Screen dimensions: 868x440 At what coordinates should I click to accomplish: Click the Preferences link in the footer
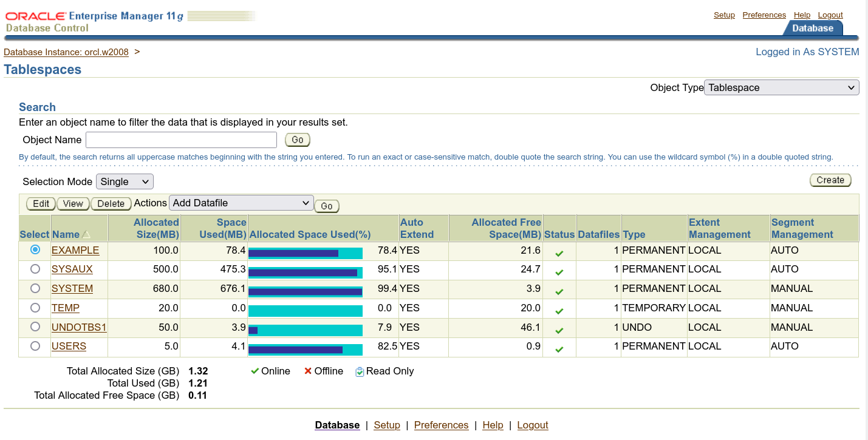pyautogui.click(x=441, y=425)
